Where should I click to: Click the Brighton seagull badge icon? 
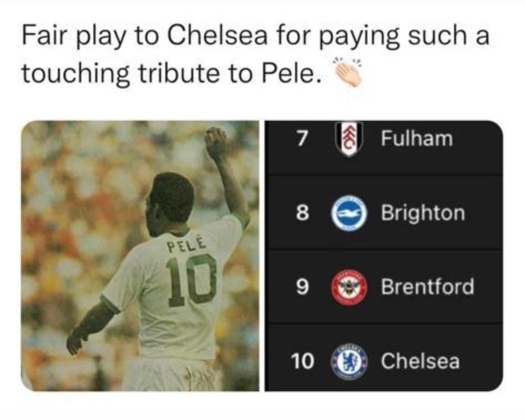349,213
